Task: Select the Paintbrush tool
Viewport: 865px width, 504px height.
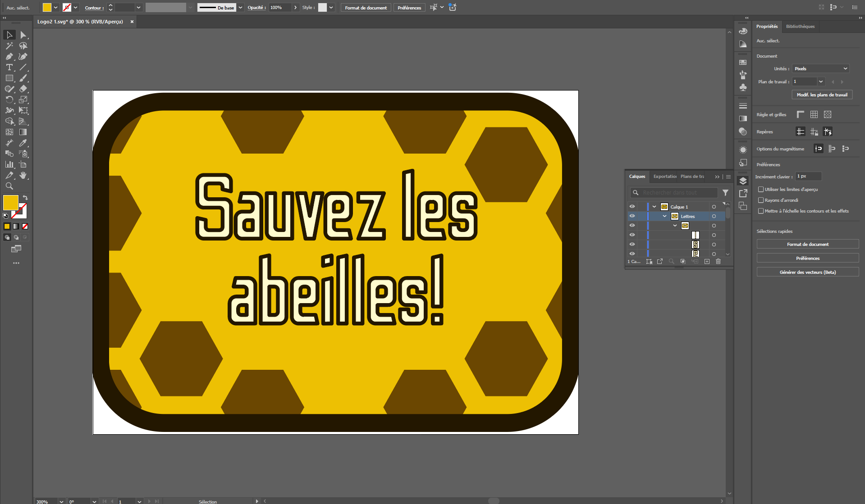Action: click(24, 78)
